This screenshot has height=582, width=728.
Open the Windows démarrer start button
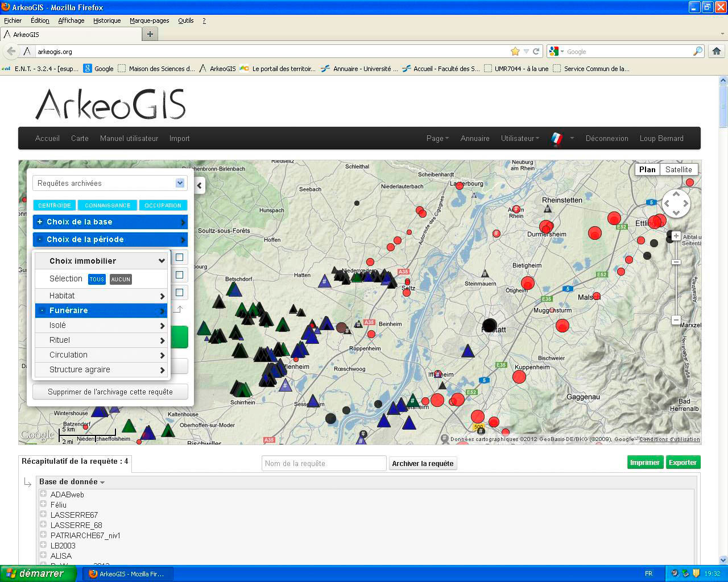point(38,573)
